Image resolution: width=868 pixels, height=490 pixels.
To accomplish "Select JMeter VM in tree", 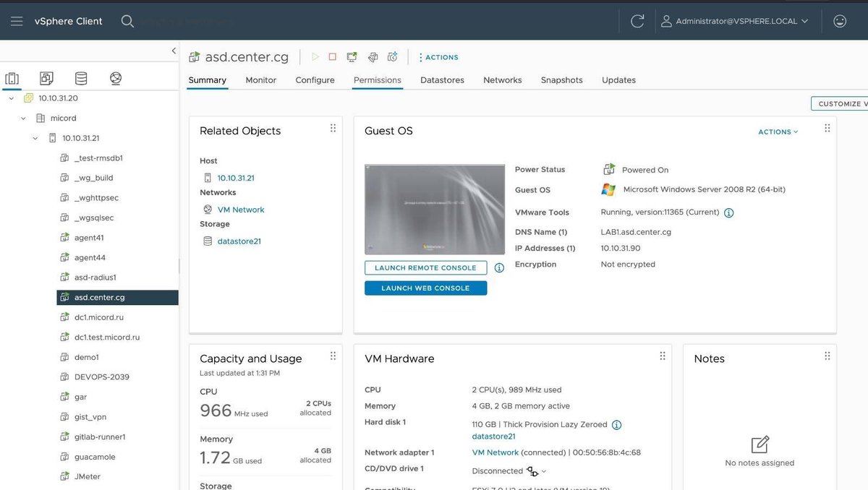I will (x=88, y=477).
